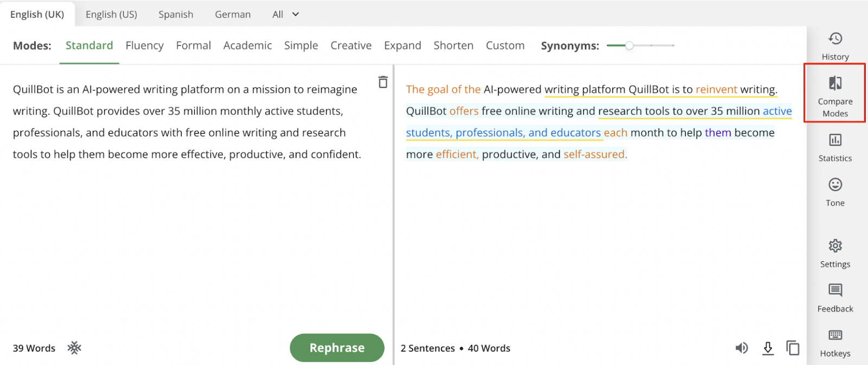Click the Synonyms slider handle

pos(629,46)
